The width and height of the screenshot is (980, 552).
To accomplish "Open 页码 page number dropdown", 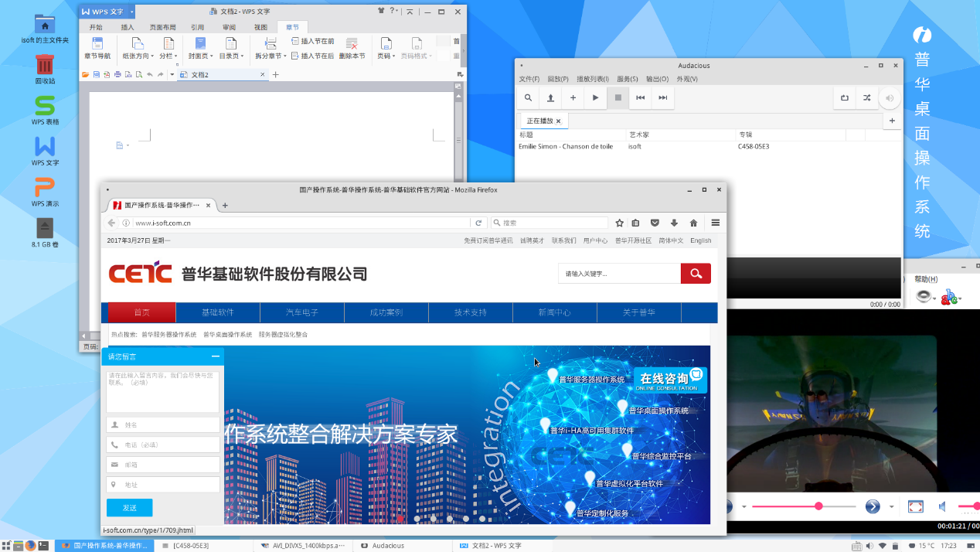I will 386,48.
